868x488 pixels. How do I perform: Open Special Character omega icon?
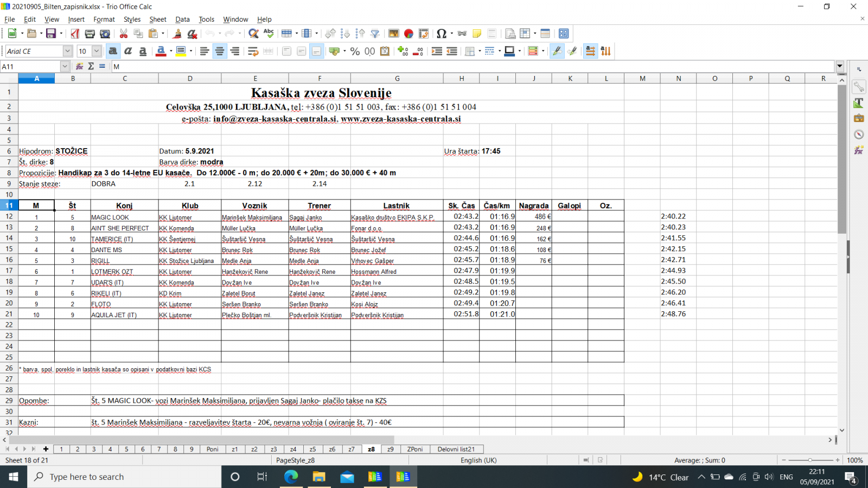(x=441, y=34)
